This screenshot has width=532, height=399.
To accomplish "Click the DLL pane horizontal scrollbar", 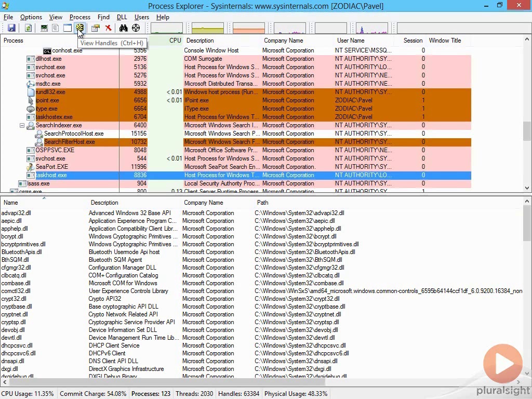I will click(167, 382).
